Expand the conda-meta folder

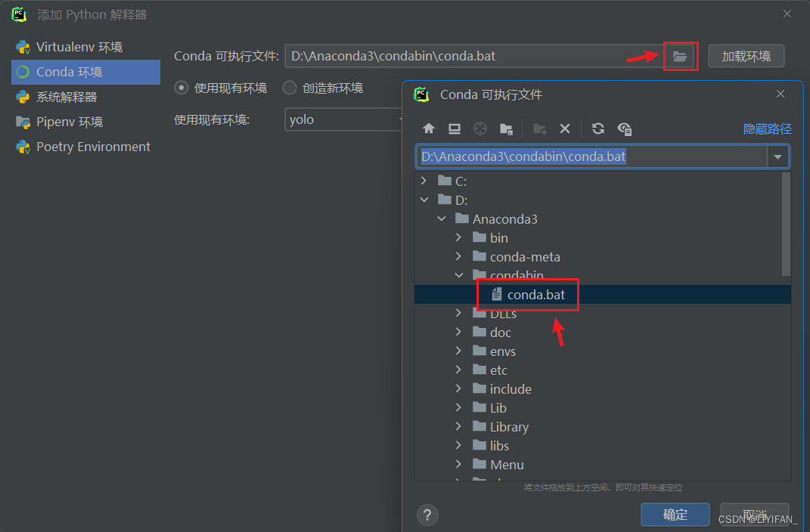[x=459, y=256]
